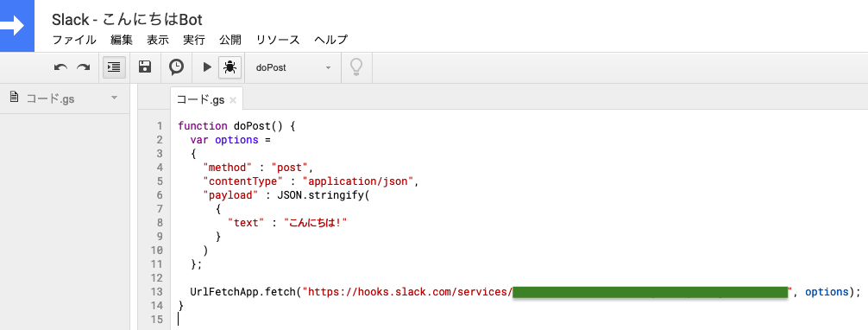This screenshot has height=330, width=868.
Task: Click var options on line 2
Action: (x=224, y=140)
